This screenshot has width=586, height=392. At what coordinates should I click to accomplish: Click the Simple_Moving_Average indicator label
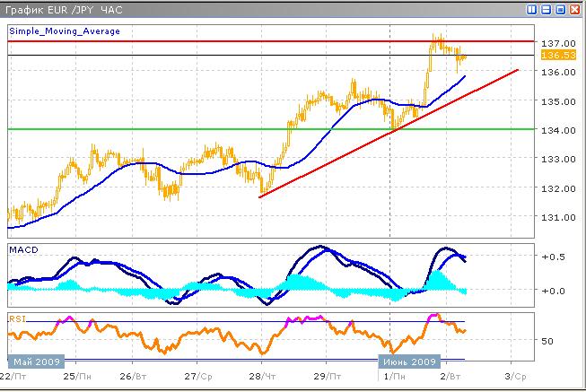[65, 31]
